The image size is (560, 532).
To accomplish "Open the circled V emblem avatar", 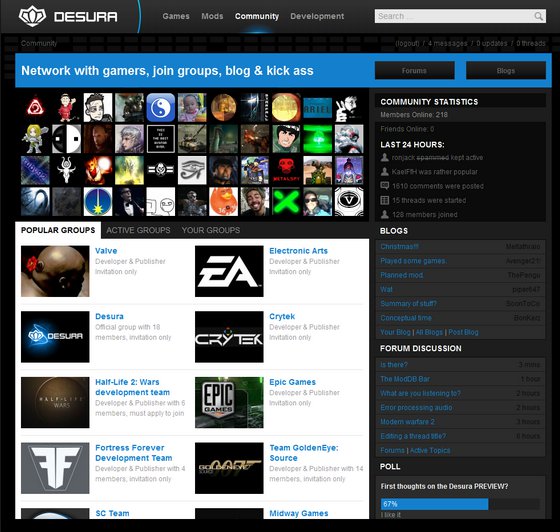I will (349, 202).
